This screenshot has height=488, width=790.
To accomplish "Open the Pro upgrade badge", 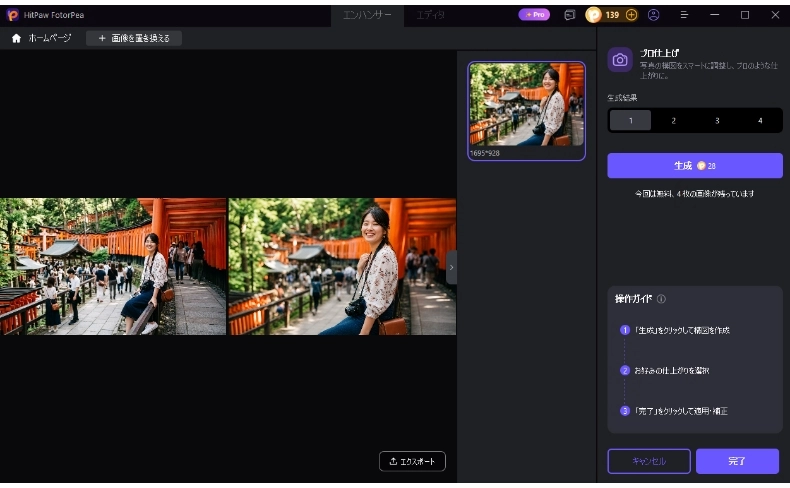I will click(x=534, y=15).
